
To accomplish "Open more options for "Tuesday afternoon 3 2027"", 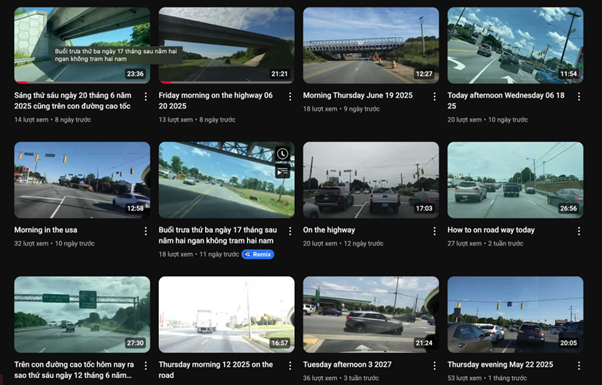I will tap(434, 365).
